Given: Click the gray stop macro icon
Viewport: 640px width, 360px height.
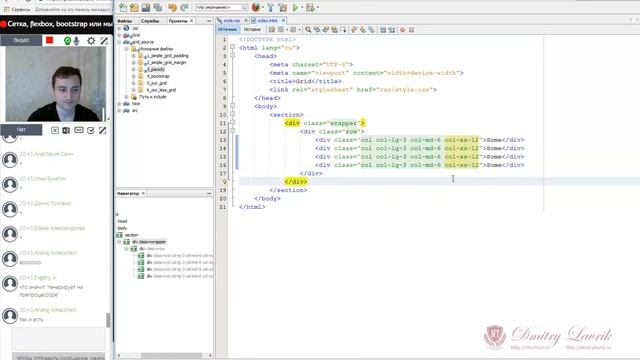Looking at the screenshot, I should (x=411, y=29).
